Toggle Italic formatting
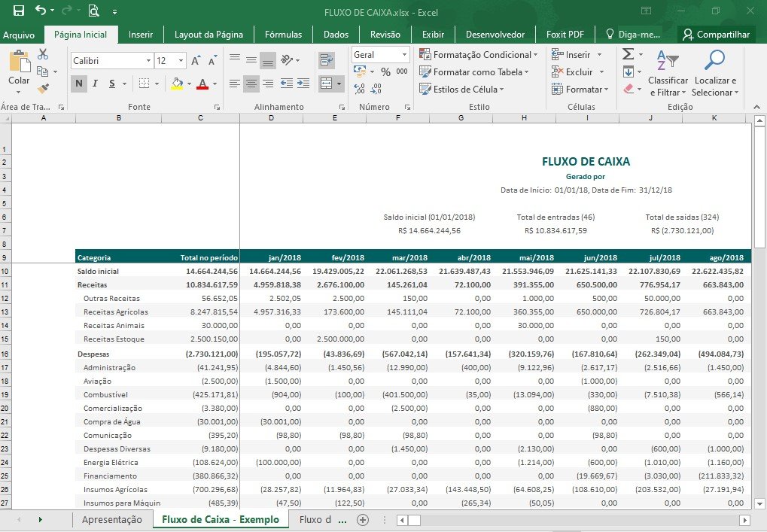The width and height of the screenshot is (767, 532). 96,84
